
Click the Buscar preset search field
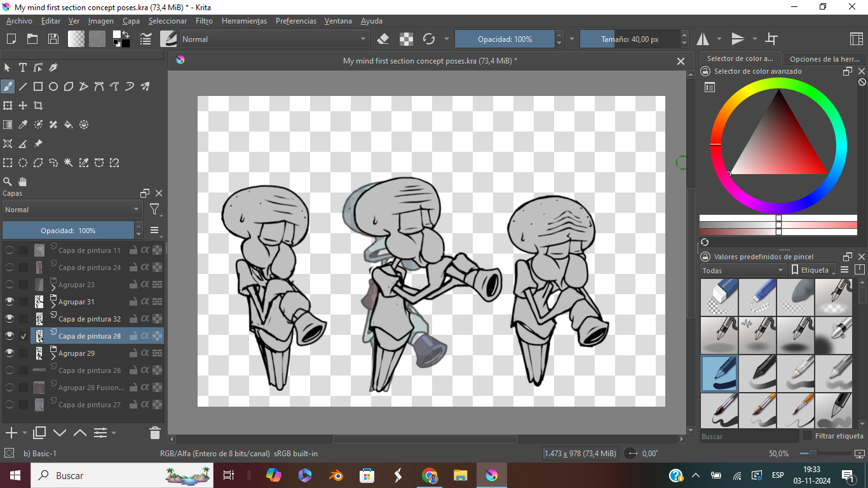click(x=749, y=437)
